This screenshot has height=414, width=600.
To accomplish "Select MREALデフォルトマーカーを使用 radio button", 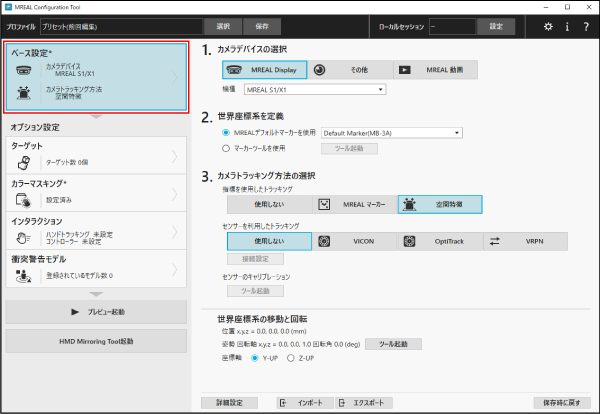I will point(226,133).
